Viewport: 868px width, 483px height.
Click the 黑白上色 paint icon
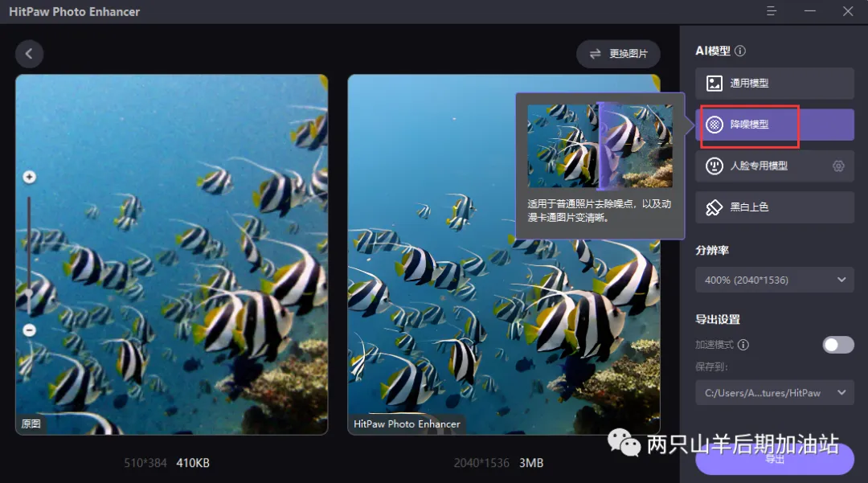(x=714, y=207)
